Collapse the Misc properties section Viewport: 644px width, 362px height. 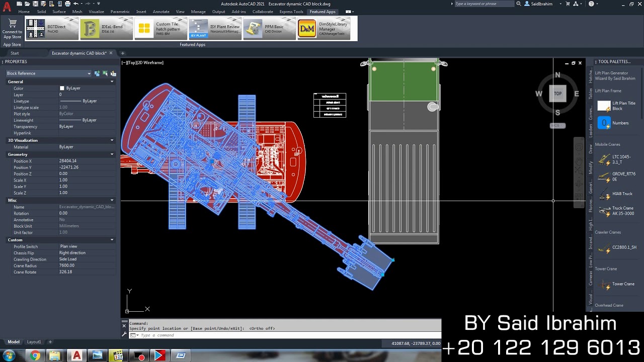(x=112, y=200)
